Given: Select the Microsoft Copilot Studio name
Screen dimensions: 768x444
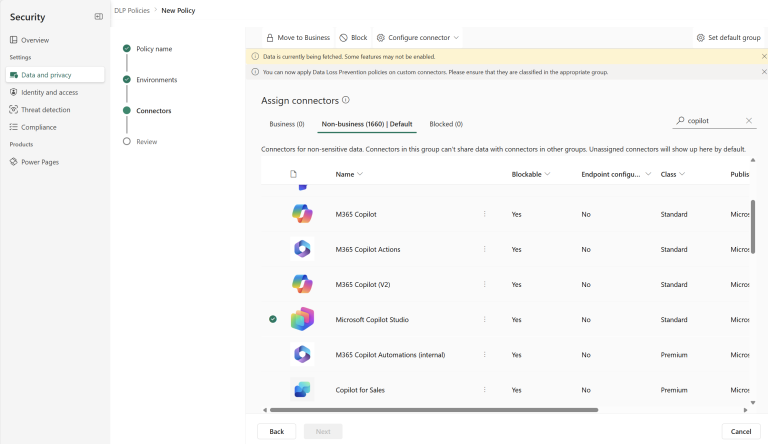Looking at the screenshot, I should (372, 320).
